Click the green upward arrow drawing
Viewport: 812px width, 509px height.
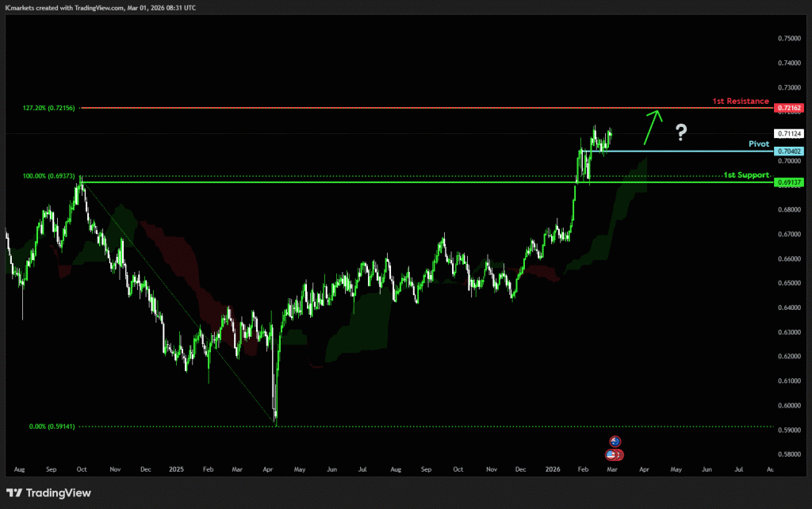click(652, 127)
